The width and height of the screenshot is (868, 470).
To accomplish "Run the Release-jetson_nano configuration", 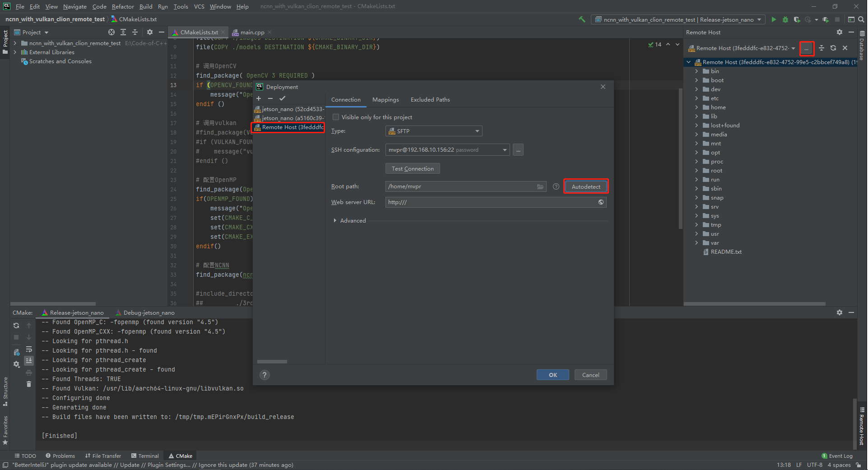I will [x=774, y=19].
